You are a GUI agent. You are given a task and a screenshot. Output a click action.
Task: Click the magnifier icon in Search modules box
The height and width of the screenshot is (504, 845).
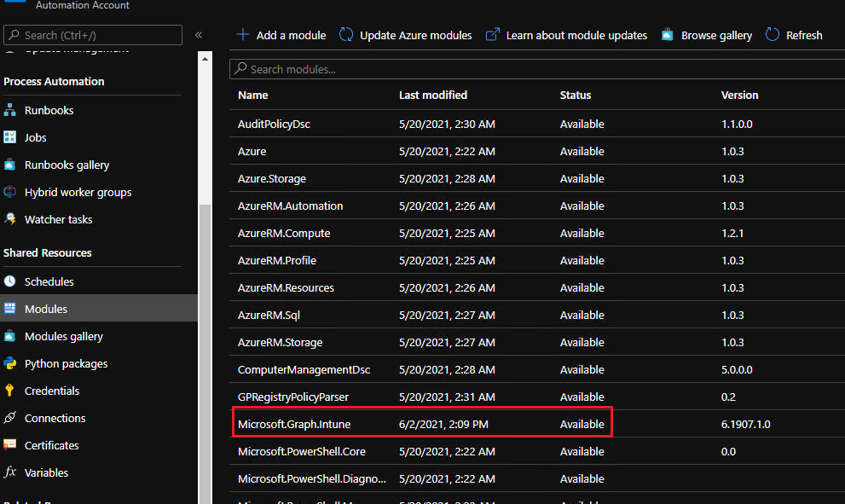241,68
